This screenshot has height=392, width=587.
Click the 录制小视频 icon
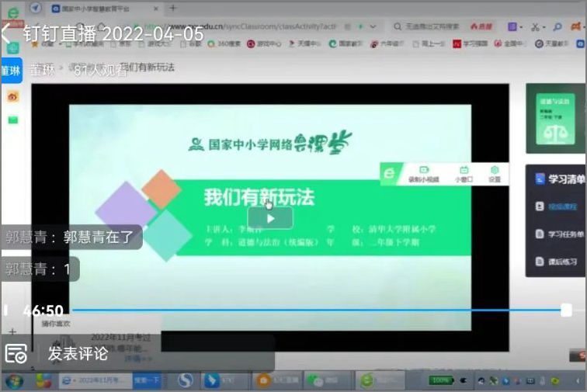(423, 174)
